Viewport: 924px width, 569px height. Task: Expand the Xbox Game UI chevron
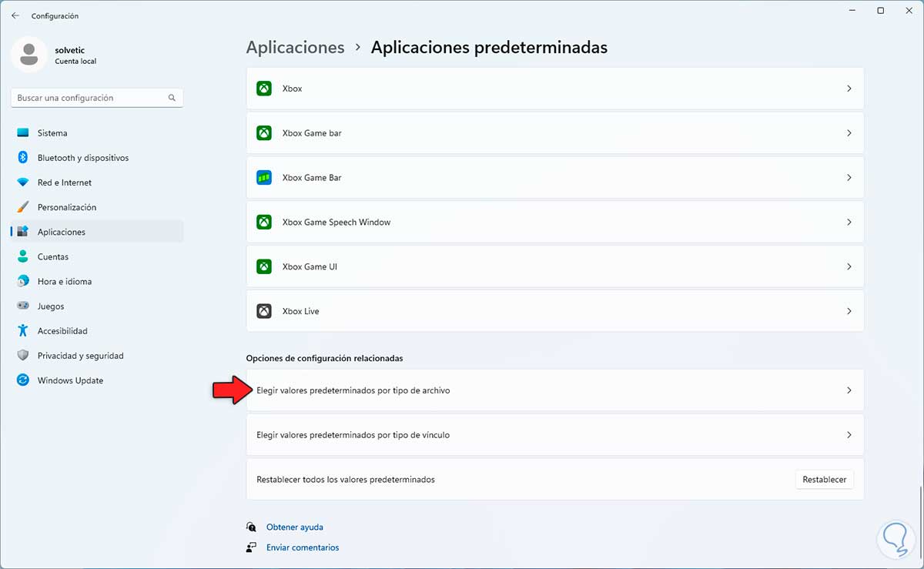coord(849,266)
